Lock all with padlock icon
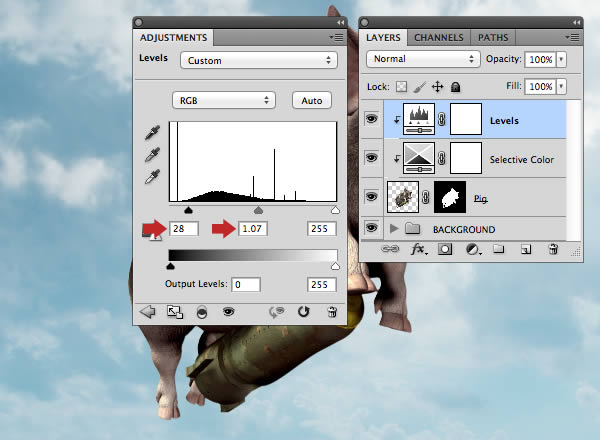600x440 pixels. [455, 87]
